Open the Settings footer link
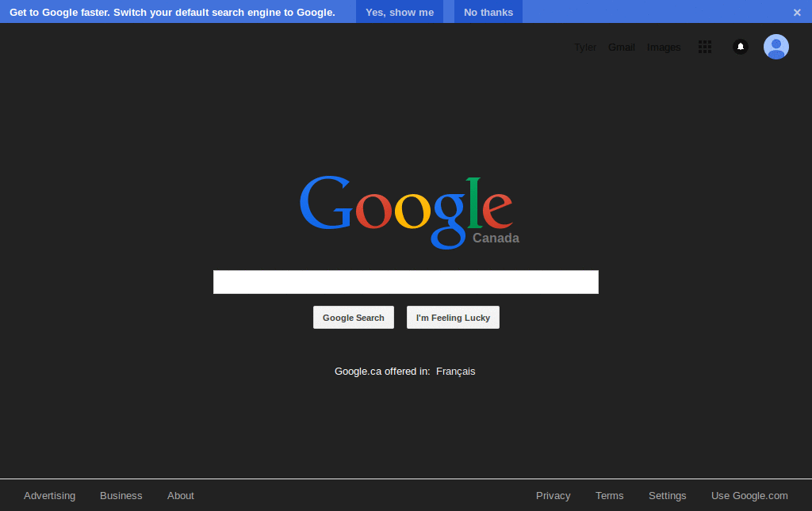 point(668,495)
